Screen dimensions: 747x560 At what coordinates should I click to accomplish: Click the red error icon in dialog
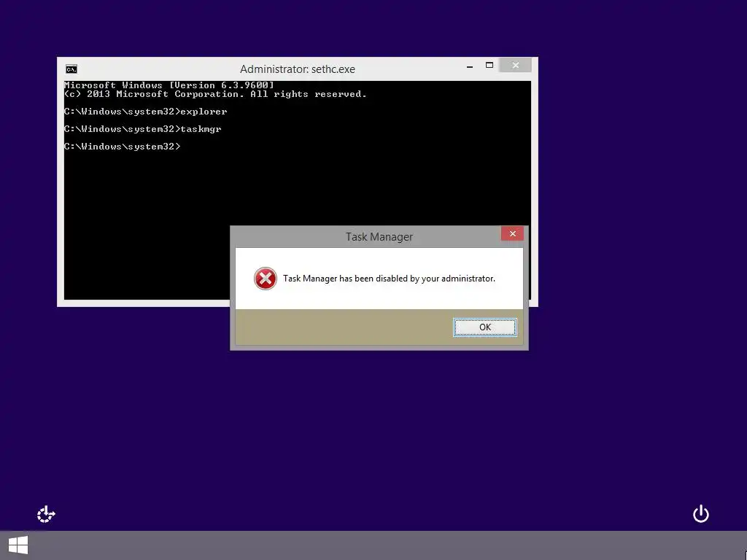[x=266, y=279]
